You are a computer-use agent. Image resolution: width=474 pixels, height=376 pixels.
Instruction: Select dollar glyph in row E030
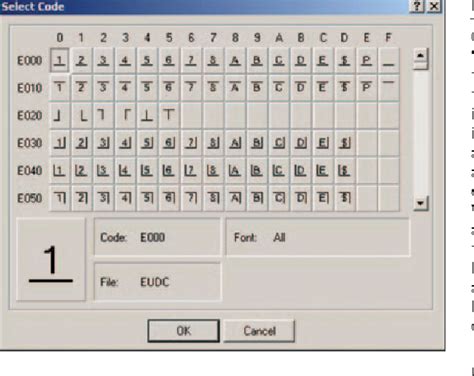coord(344,143)
